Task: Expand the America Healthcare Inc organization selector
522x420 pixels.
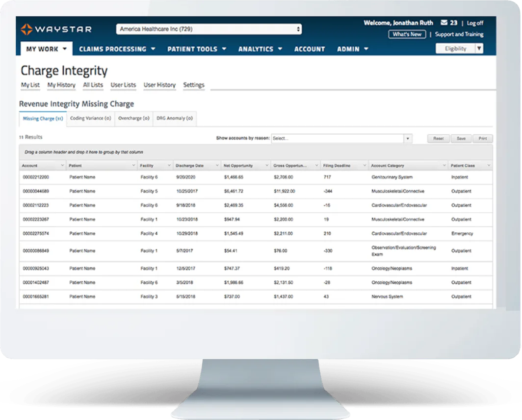Action: tap(209, 29)
